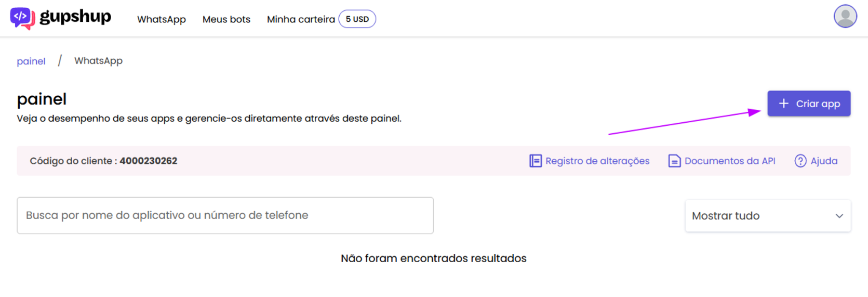This screenshot has height=297, width=868.
Task: Expand the Mostrar tudo dropdown
Action: 768,216
